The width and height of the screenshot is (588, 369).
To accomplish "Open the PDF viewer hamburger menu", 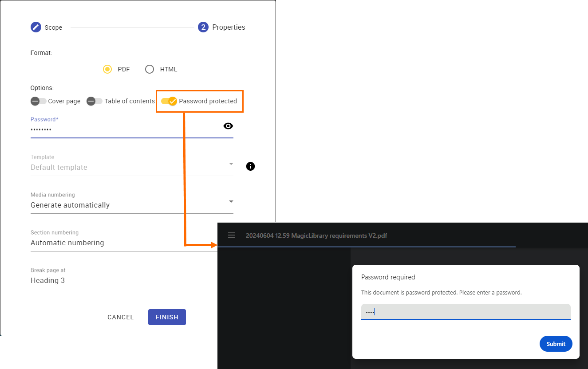I will coord(232,235).
